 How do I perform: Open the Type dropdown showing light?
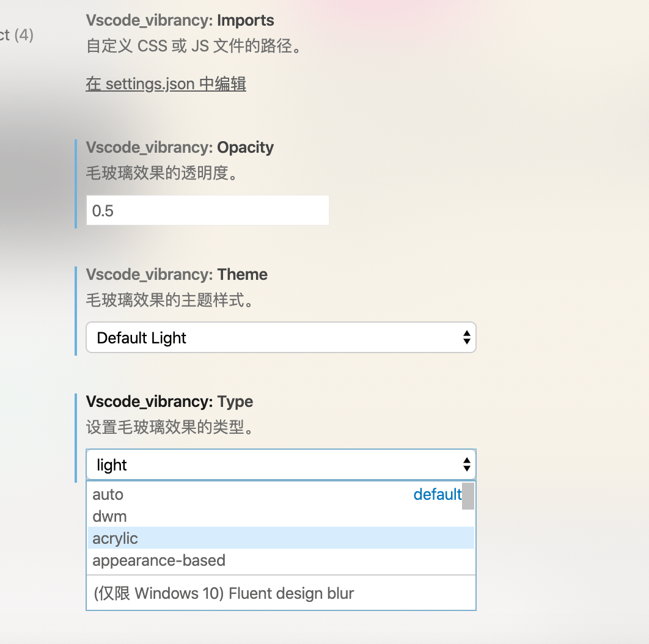coord(281,464)
